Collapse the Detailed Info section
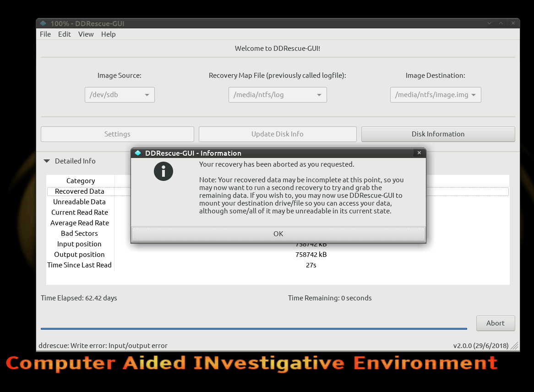The height and width of the screenshot is (392, 534). click(x=47, y=161)
